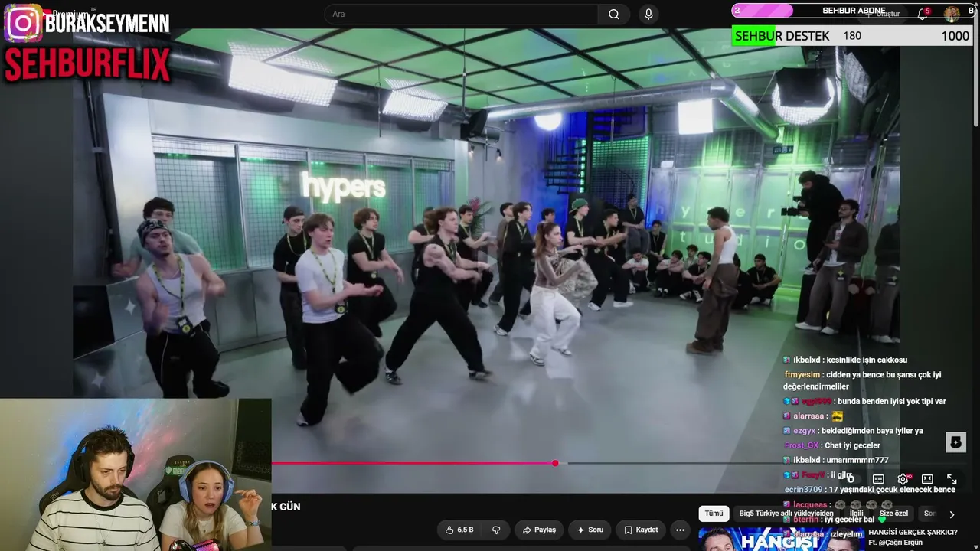Click chat message '17 yaşındaki çocuk elenecek bence'
Viewport: 980px width, 551px height.
point(892,490)
